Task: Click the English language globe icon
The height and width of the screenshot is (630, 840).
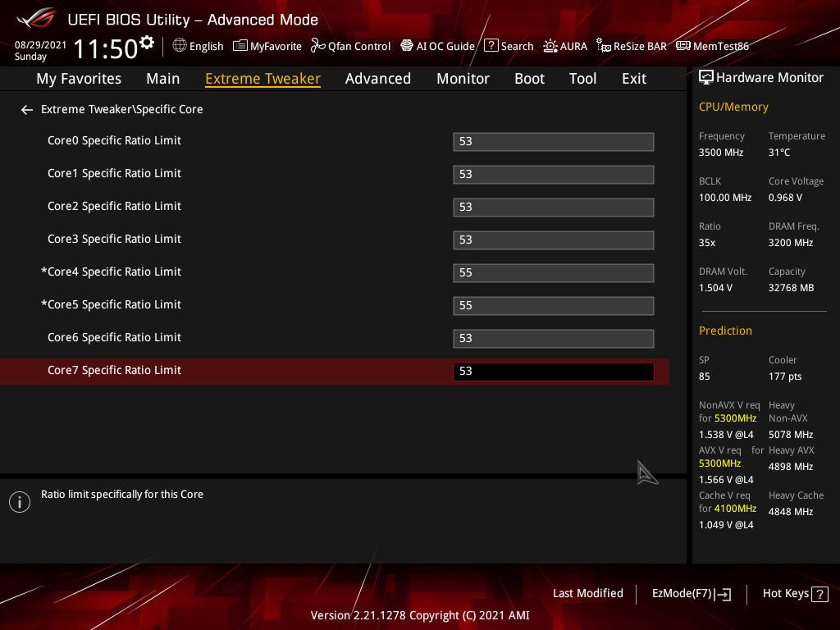Action: (x=180, y=46)
